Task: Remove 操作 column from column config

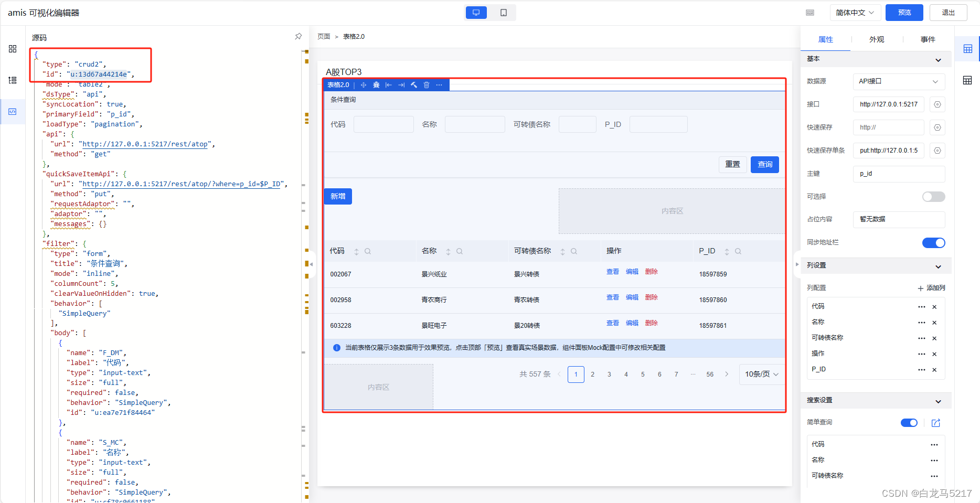Action: (934, 354)
